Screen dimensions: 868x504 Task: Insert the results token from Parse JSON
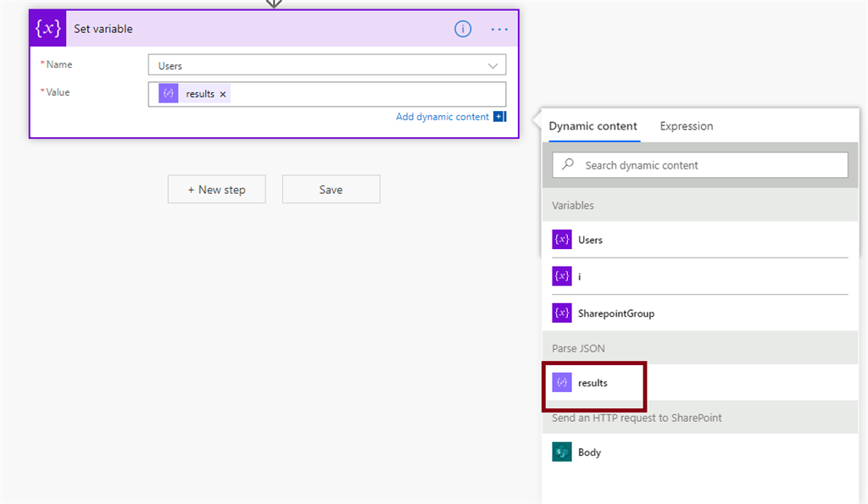pos(593,382)
